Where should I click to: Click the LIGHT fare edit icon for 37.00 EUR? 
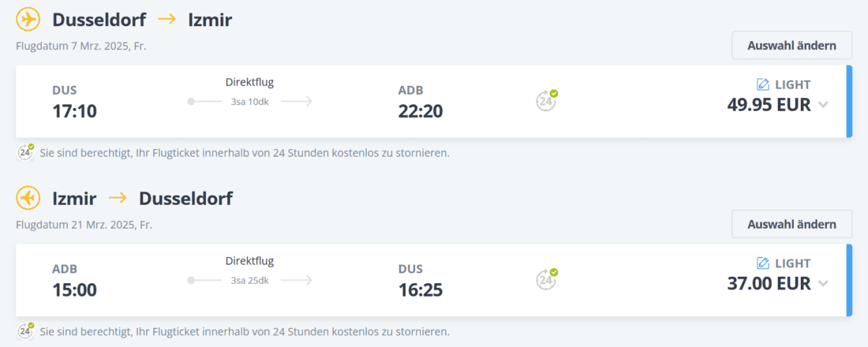pyautogui.click(x=763, y=263)
